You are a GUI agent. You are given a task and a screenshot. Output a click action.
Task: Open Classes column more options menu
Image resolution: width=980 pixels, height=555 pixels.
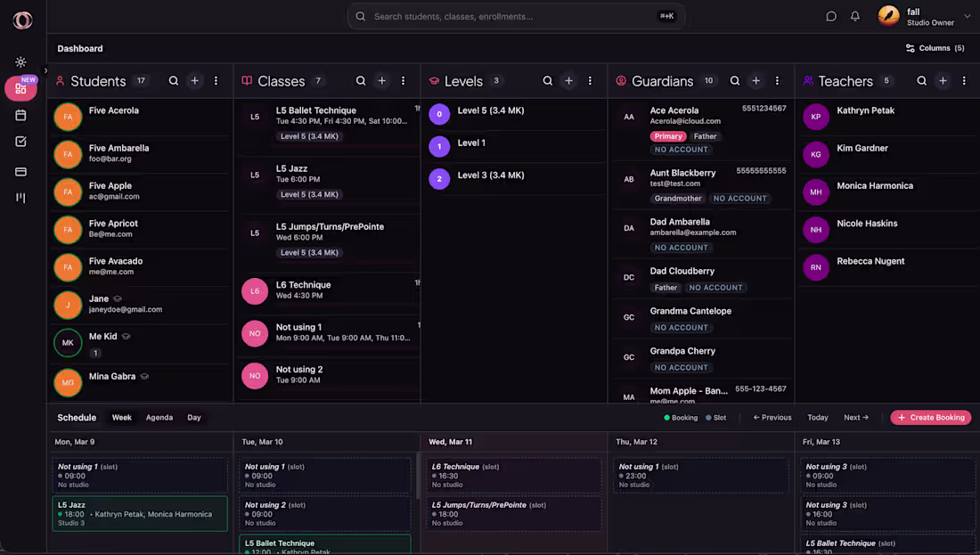403,81
